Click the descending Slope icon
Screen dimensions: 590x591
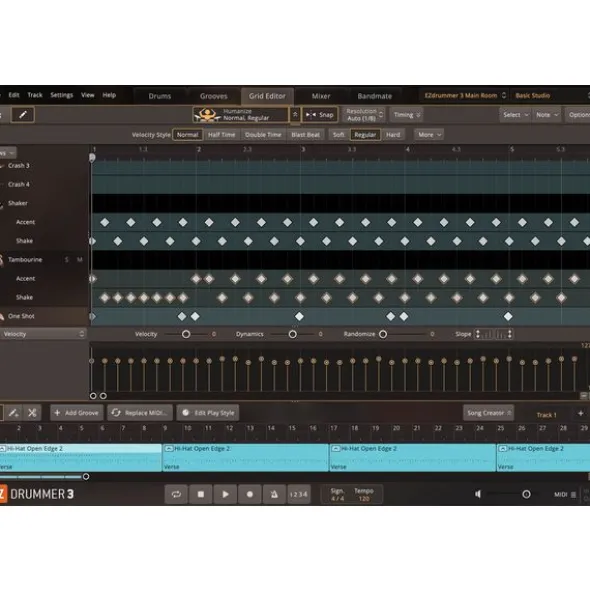[x=504, y=334]
